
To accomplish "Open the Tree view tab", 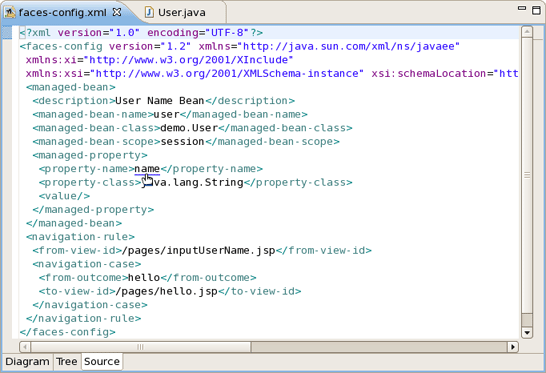I will pos(67,362).
